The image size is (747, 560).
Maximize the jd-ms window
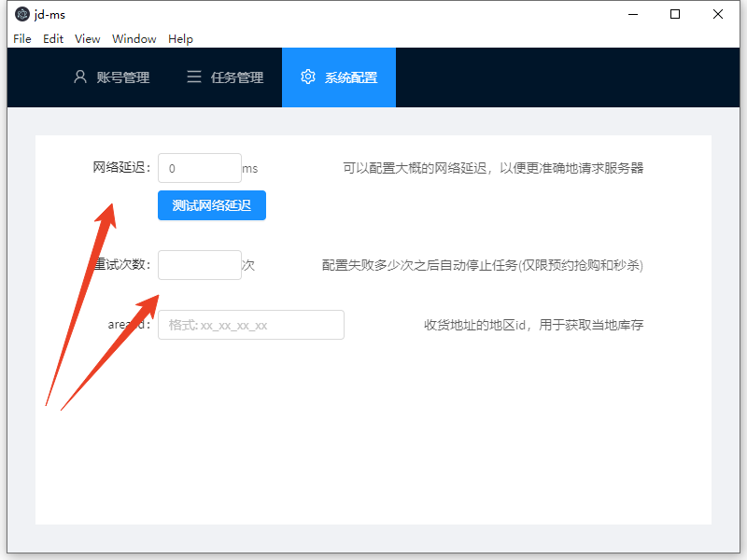[675, 14]
